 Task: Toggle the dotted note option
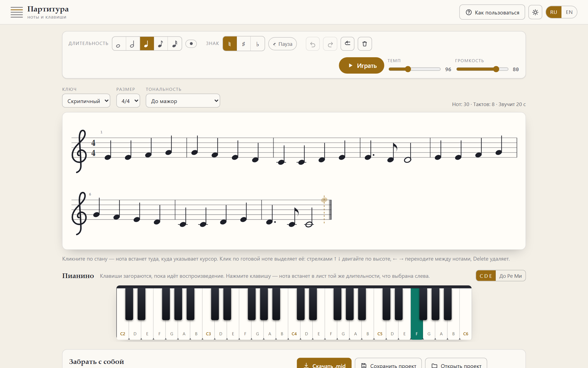(191, 44)
